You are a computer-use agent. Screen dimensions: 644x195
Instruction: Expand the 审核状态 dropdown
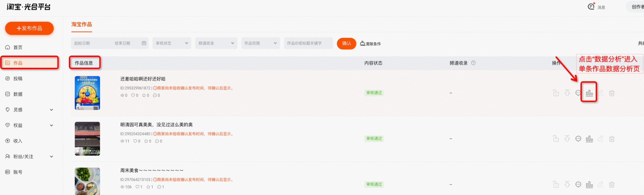172,43
